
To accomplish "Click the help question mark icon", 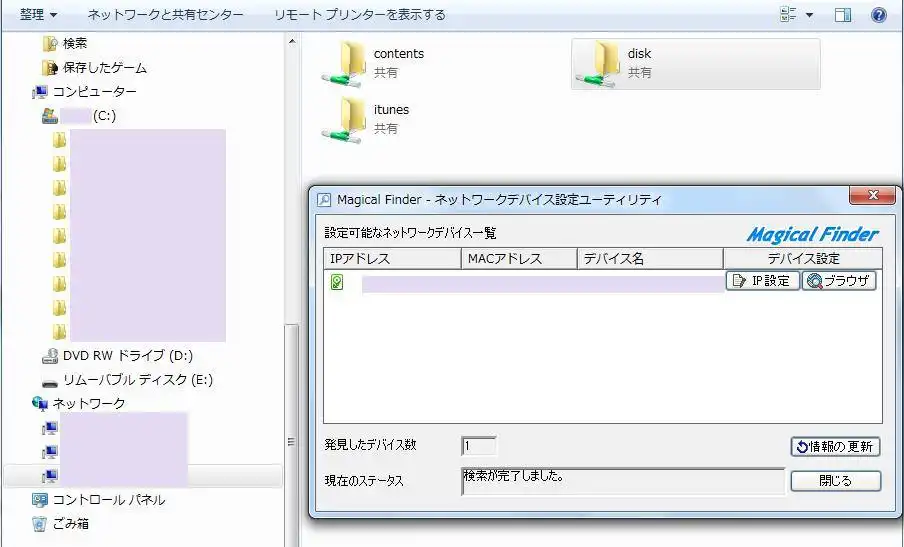I will 879,15.
